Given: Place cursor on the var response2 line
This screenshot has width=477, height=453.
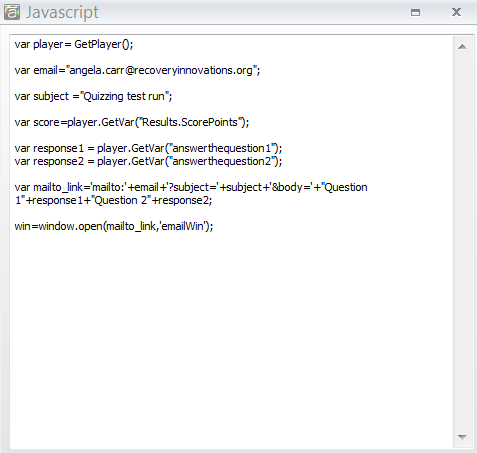Looking at the screenshot, I should tap(148, 161).
